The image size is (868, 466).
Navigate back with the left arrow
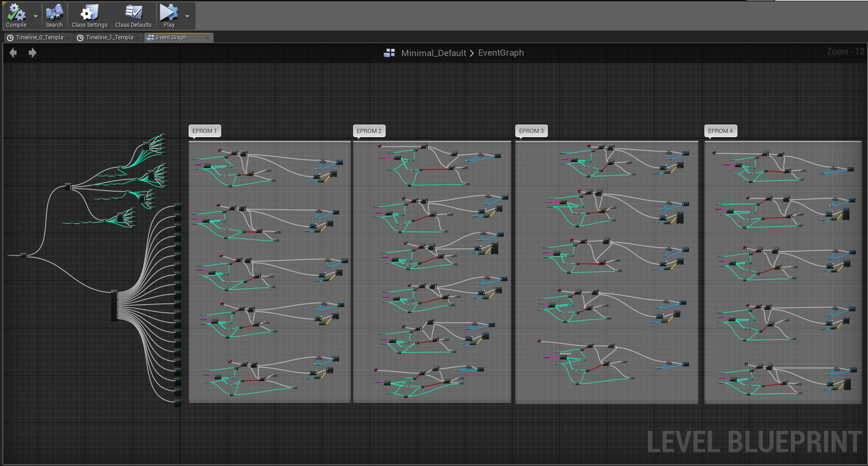pyautogui.click(x=13, y=53)
